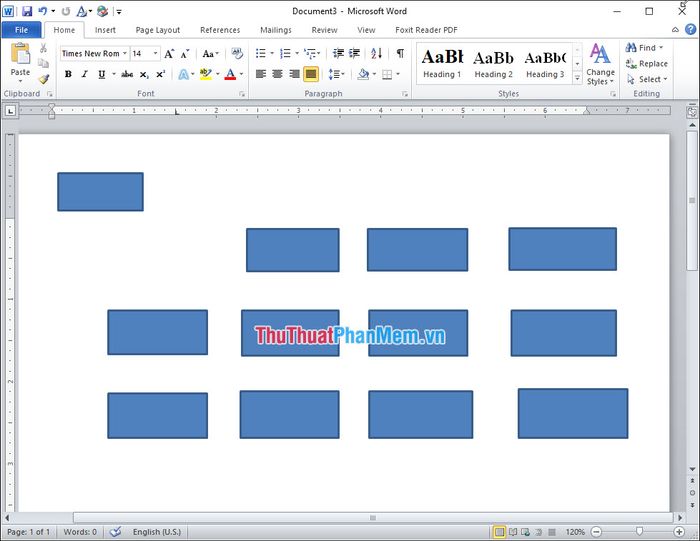The image size is (700, 541).
Task: Switch to the Page Layout tab
Action: point(158,30)
